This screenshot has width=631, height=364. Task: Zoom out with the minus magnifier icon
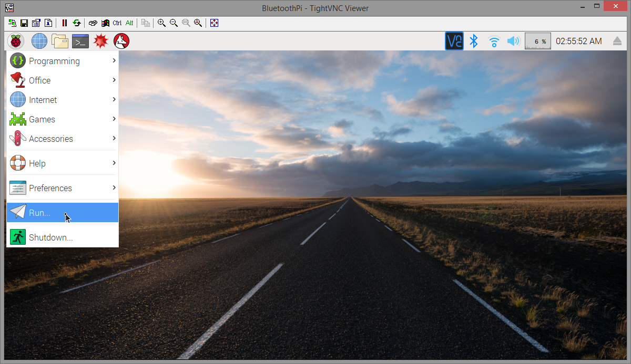[174, 23]
